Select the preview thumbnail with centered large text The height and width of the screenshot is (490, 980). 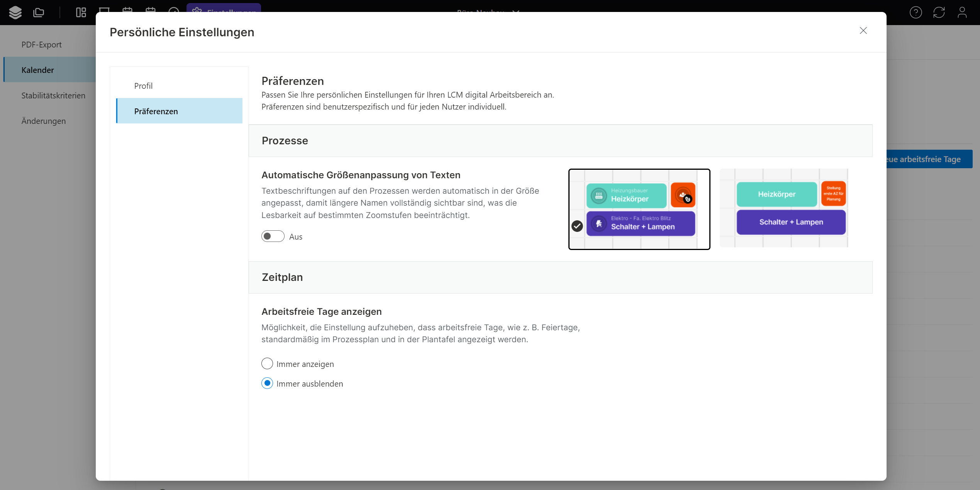(784, 208)
